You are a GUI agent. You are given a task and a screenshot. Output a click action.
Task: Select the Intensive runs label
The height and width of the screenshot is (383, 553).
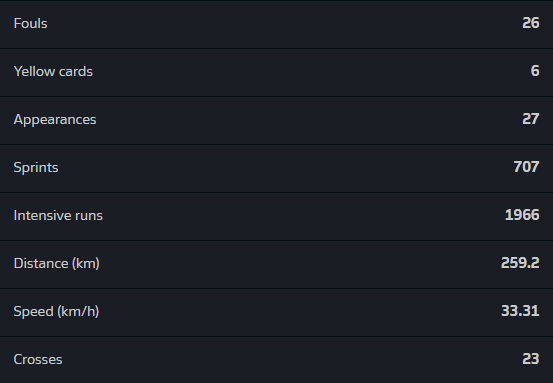pyautogui.click(x=58, y=215)
